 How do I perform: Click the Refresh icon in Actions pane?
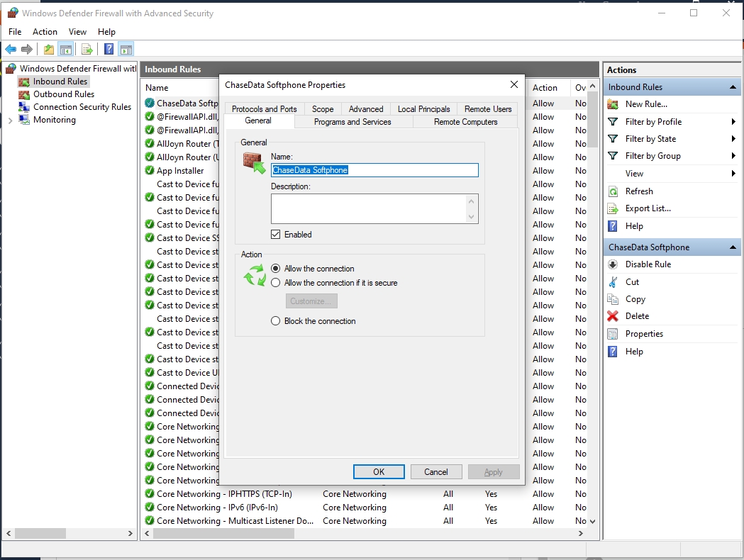point(613,191)
